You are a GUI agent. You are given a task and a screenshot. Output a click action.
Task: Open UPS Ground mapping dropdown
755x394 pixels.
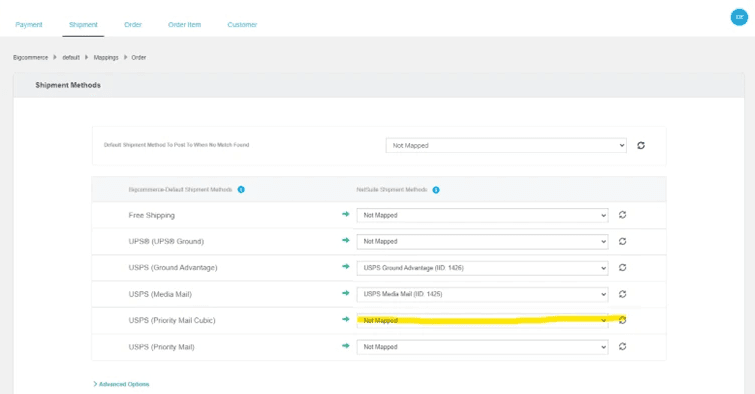[482, 241]
